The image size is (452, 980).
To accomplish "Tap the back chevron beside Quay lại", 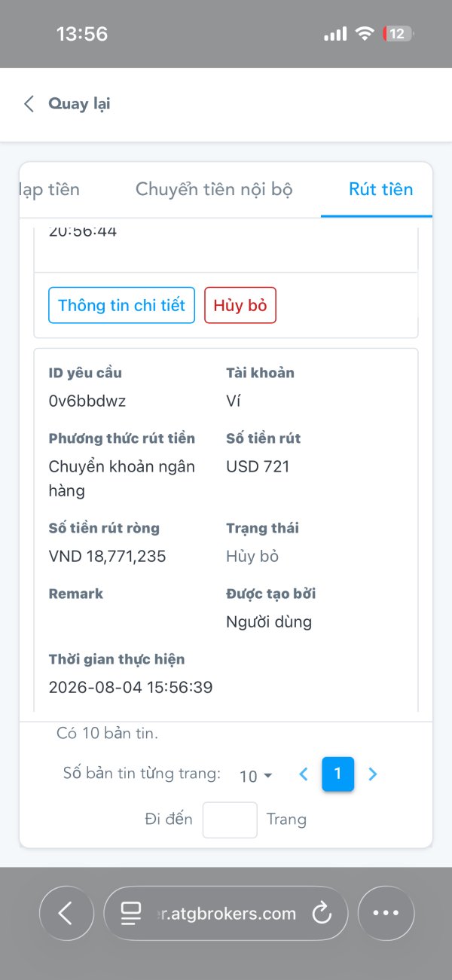I will pyautogui.click(x=29, y=104).
